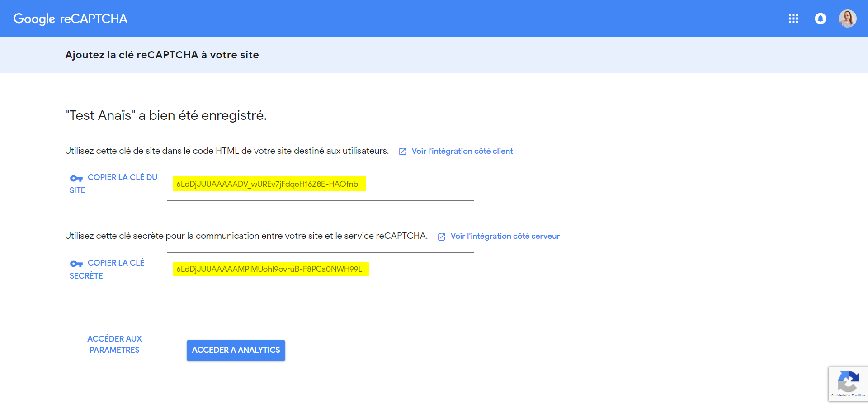The height and width of the screenshot is (408, 868).
Task: Click the external link icon before client integration
Action: pyautogui.click(x=403, y=152)
